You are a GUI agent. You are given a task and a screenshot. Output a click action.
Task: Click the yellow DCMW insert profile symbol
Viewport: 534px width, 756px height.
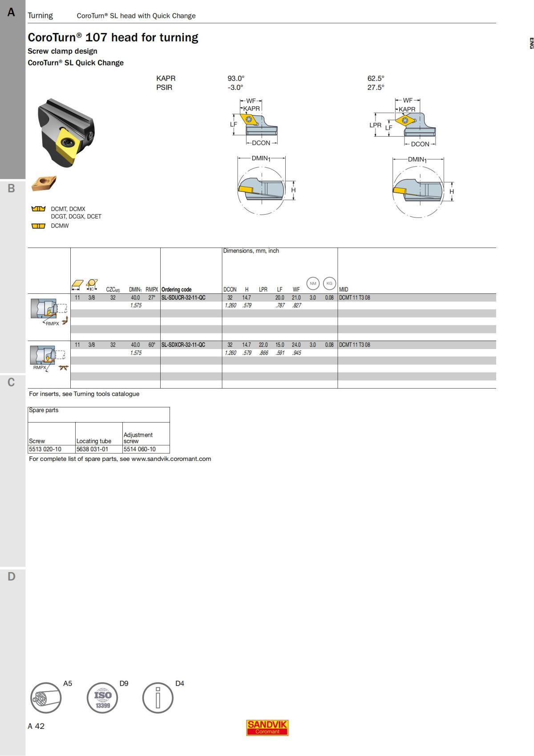click(38, 226)
